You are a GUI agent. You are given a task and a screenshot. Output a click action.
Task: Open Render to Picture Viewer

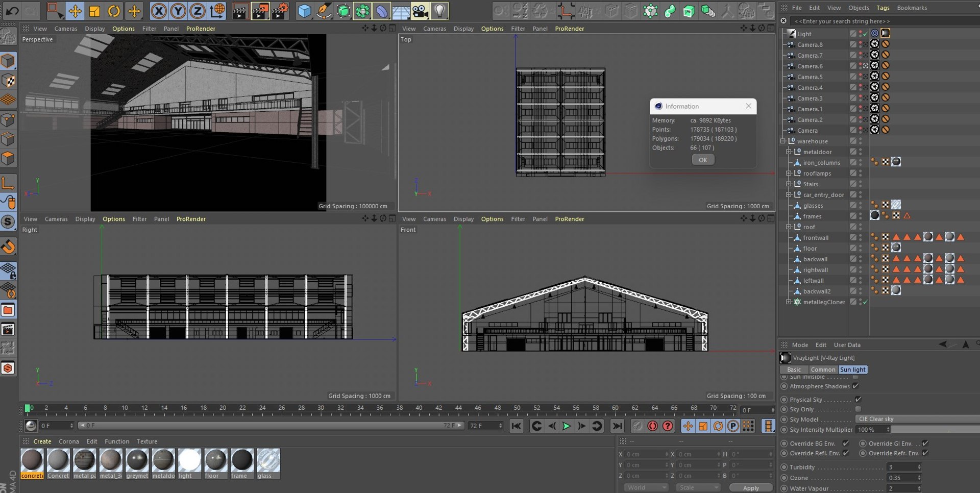pos(260,11)
